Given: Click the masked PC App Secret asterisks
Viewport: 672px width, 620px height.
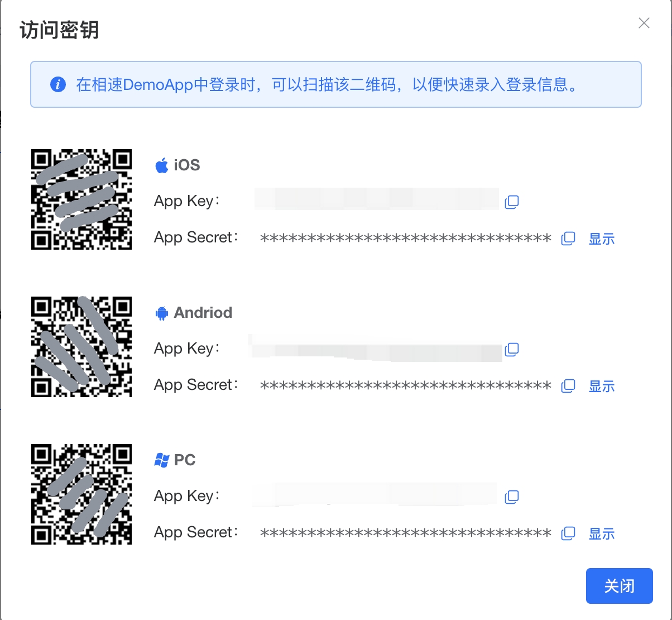Looking at the screenshot, I should pos(406,534).
